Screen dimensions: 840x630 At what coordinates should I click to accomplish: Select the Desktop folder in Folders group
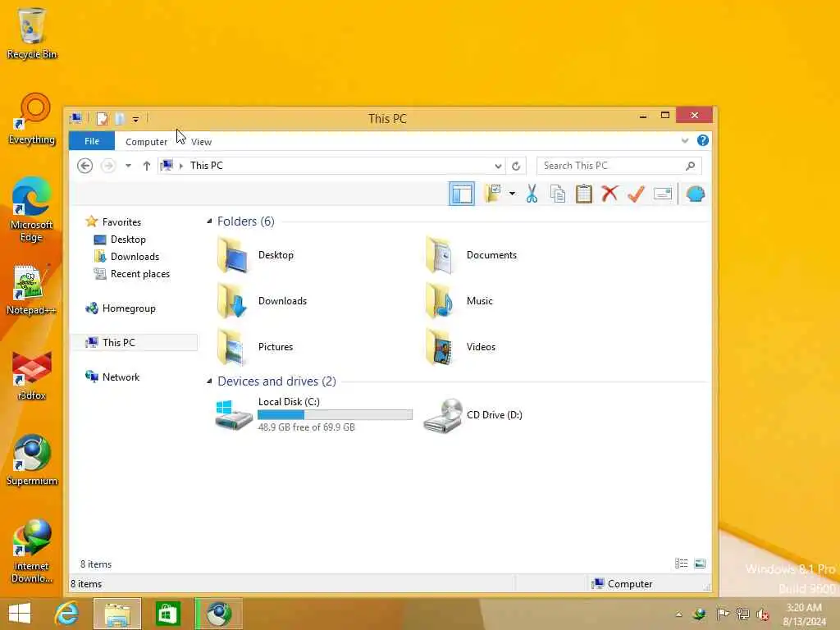(x=256, y=255)
